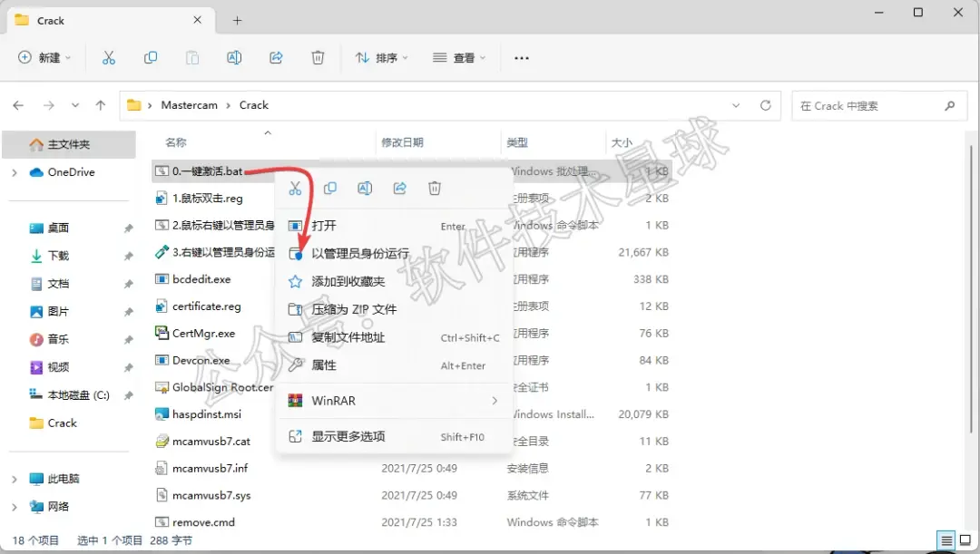Expand the WinRAR submenu arrow
The image size is (980, 554).
(495, 401)
